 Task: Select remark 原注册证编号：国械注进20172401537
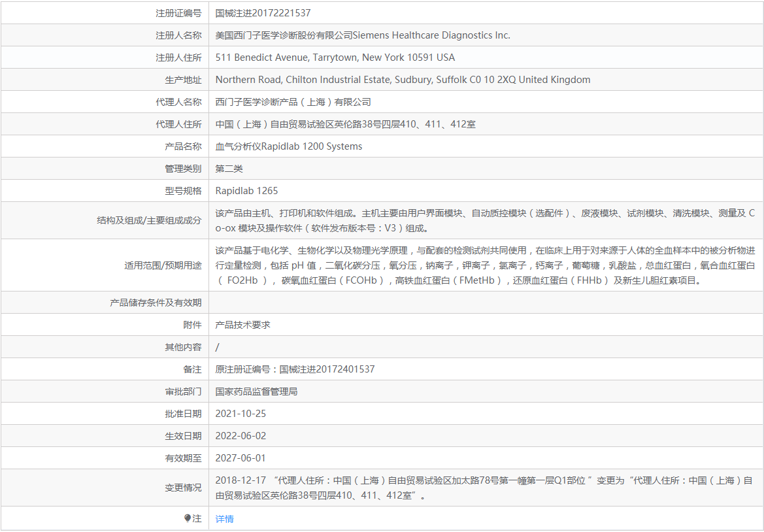pos(295,369)
